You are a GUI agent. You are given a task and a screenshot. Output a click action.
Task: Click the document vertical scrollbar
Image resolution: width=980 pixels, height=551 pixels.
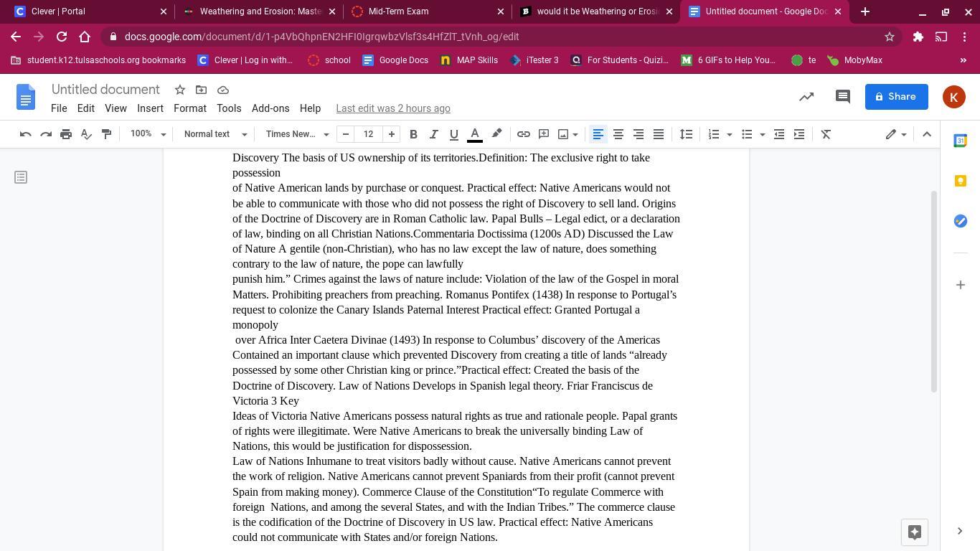934,292
